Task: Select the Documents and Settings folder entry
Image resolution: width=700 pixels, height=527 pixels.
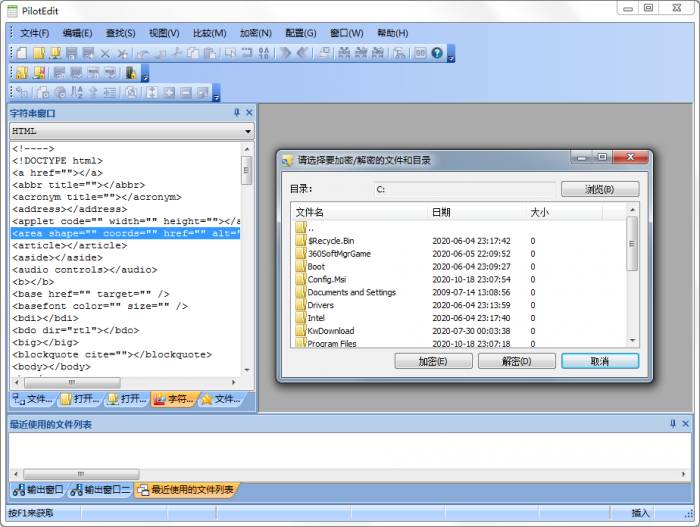Action: [351, 292]
